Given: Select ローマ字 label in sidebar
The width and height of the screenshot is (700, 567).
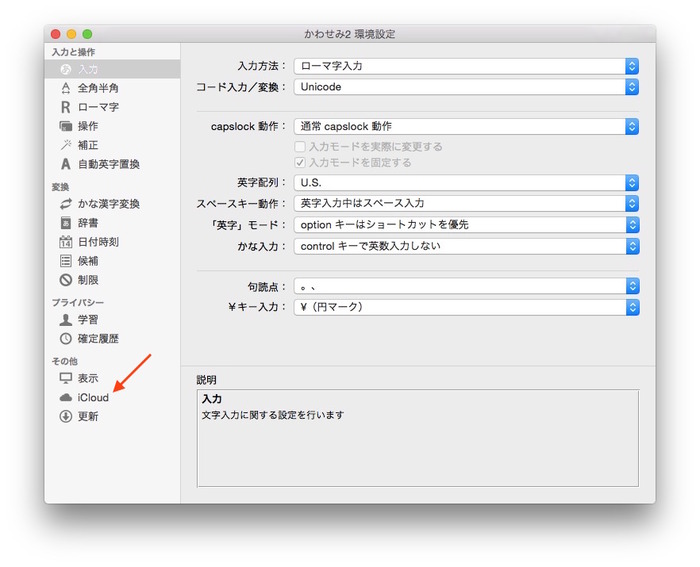Looking at the screenshot, I should (98, 107).
